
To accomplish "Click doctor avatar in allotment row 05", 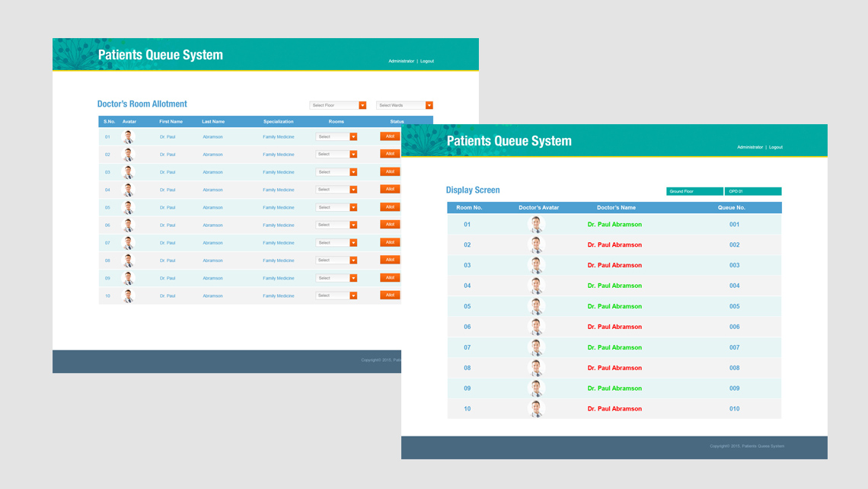I will pyautogui.click(x=128, y=208).
